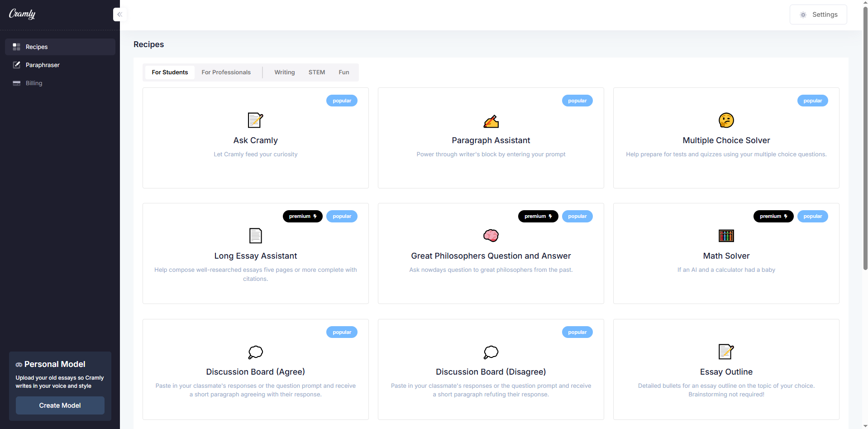Click the Great Philosophers brain icon
The width and height of the screenshot is (868, 429).
click(x=491, y=236)
